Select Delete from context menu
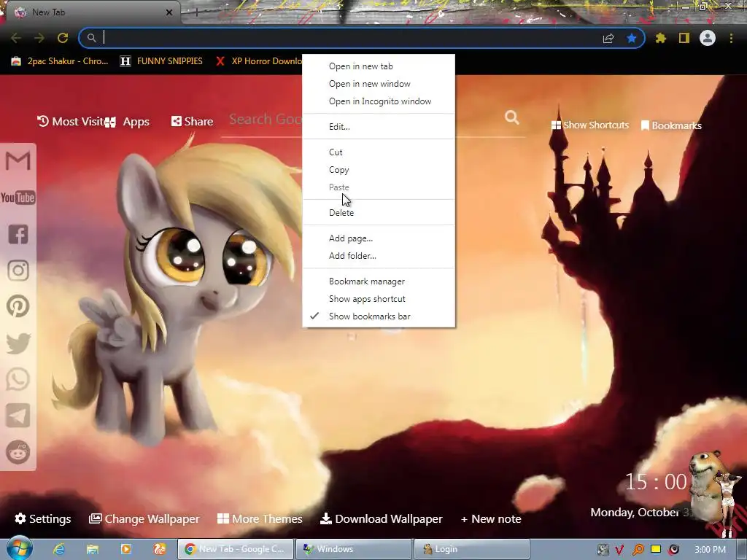Image resolution: width=747 pixels, height=560 pixels. tap(379, 213)
